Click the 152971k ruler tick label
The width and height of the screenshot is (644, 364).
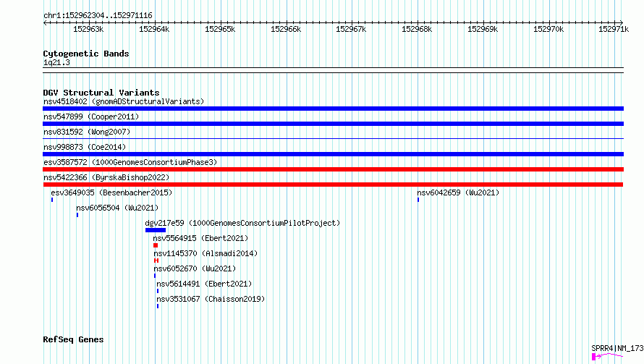[x=614, y=29]
